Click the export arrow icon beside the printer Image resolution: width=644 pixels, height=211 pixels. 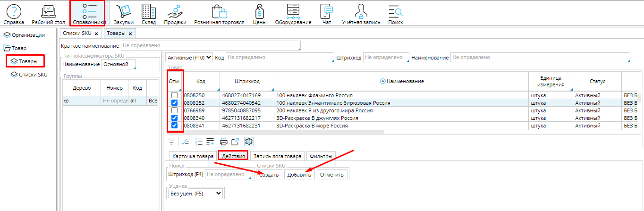[235, 141]
